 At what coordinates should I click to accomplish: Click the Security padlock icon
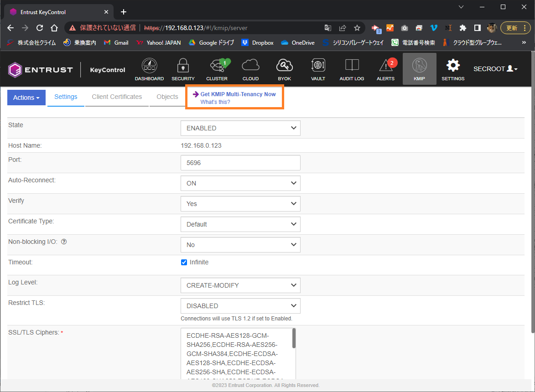[x=183, y=66]
